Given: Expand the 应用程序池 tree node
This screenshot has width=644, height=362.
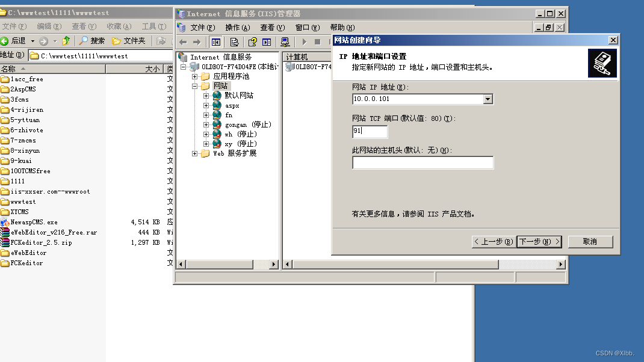Looking at the screenshot, I should 194,76.
